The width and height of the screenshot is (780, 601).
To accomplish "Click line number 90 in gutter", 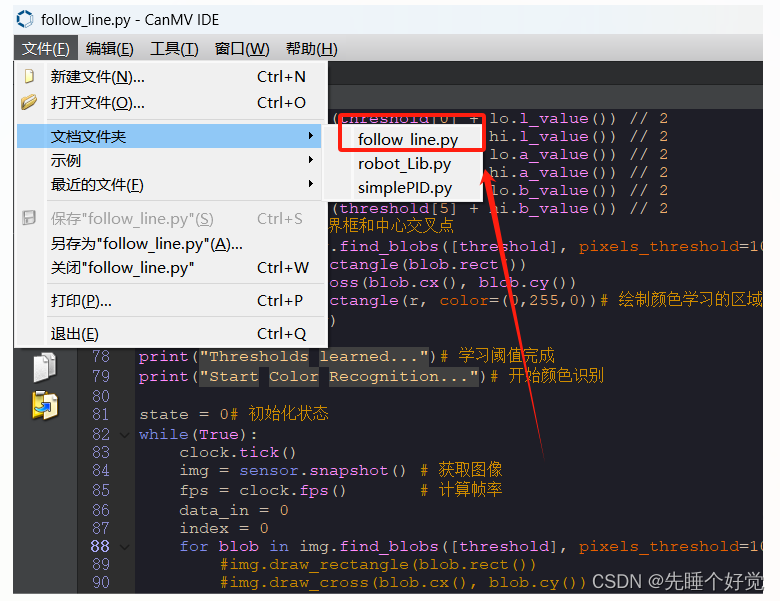I will [100, 582].
